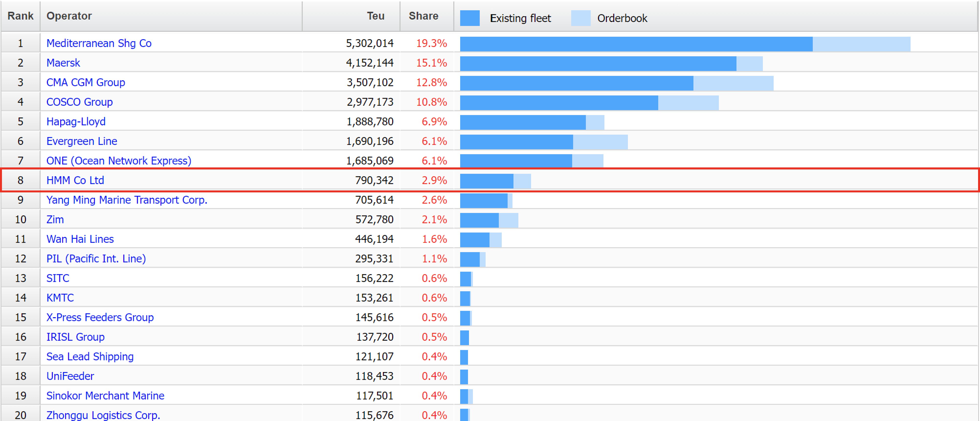Screen dimensions: 980x421
Task: Click the Orderbook legend color swatch
Action: tap(581, 18)
